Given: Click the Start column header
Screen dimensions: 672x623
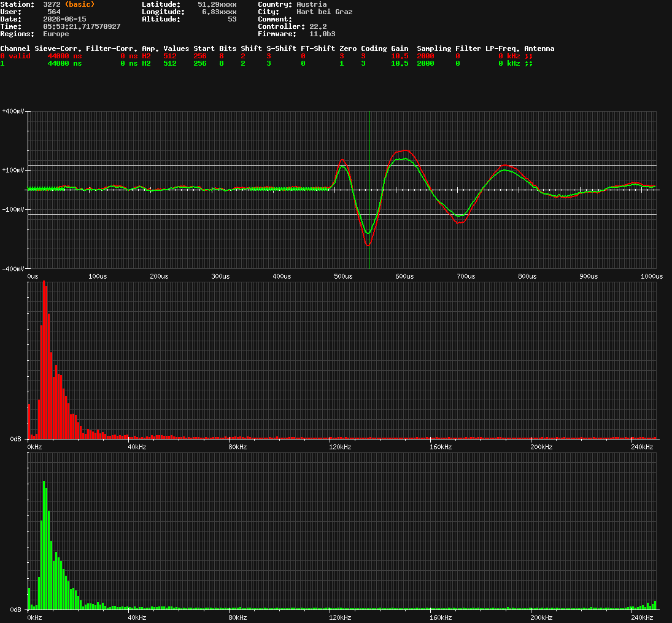Looking at the screenshot, I should (204, 48).
